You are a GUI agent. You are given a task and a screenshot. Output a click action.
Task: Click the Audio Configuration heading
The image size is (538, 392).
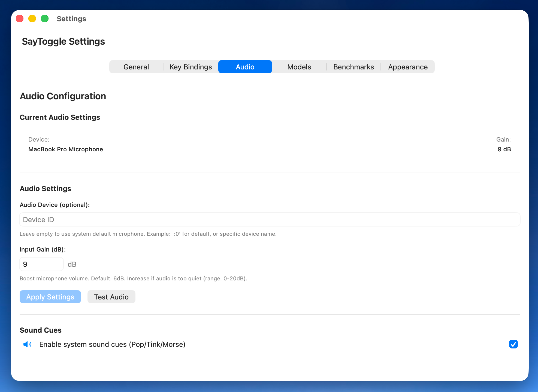(x=63, y=96)
